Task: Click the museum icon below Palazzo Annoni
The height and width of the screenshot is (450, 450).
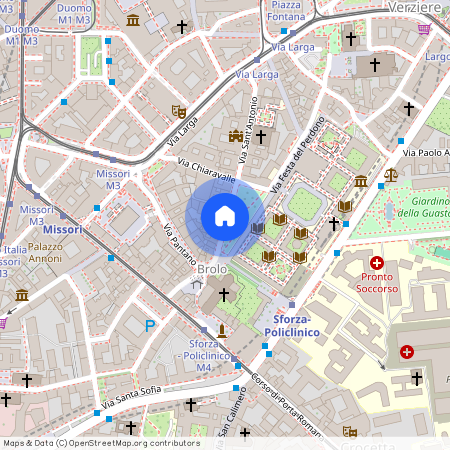Action: click(x=22, y=295)
